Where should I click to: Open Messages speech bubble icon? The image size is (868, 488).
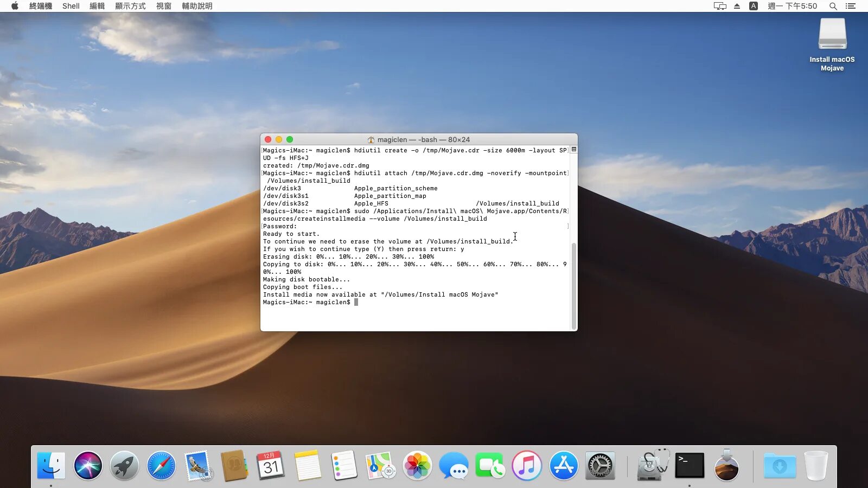tap(454, 465)
